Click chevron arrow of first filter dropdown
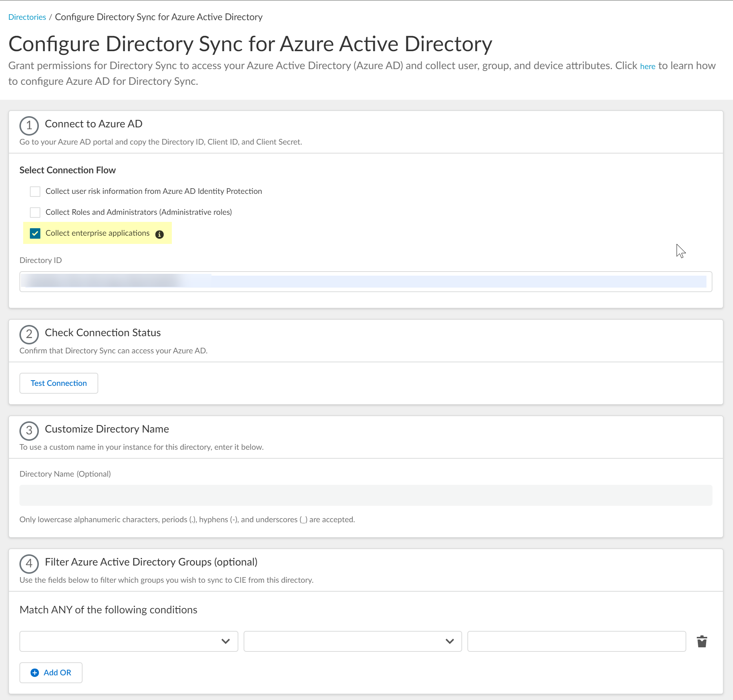Viewport: 733px width, 700px height. click(x=225, y=641)
